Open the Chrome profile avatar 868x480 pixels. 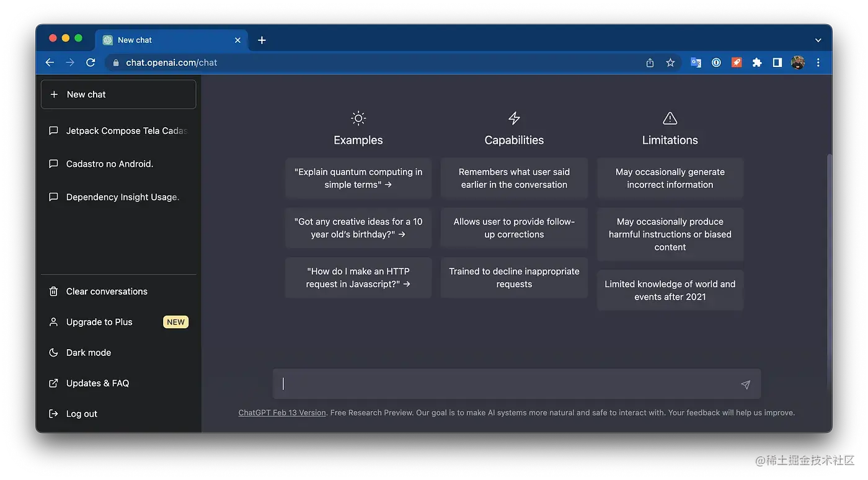(x=798, y=63)
